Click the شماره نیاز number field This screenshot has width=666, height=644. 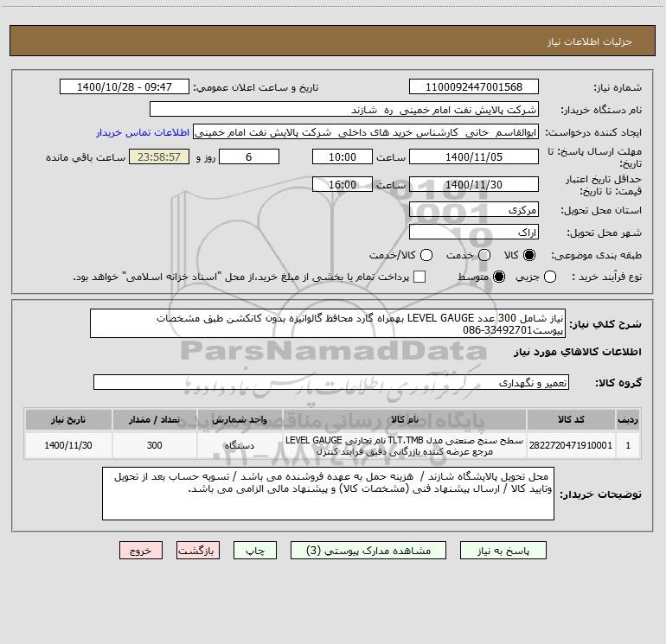coord(474,87)
